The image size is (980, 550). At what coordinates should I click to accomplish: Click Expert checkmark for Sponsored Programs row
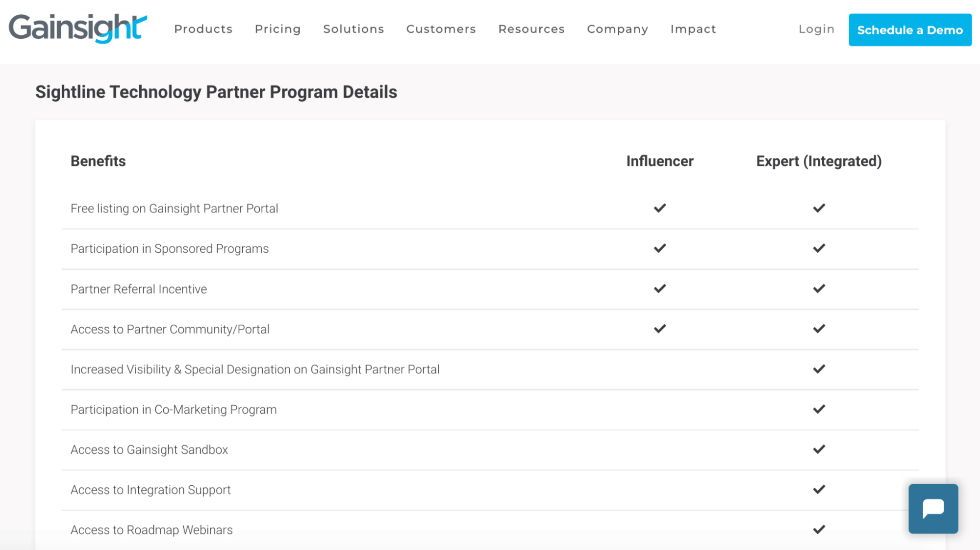[x=819, y=248]
